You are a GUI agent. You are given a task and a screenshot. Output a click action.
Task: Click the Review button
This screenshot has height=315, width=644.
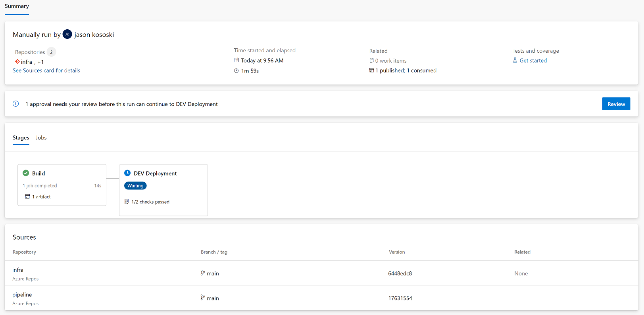pos(616,104)
